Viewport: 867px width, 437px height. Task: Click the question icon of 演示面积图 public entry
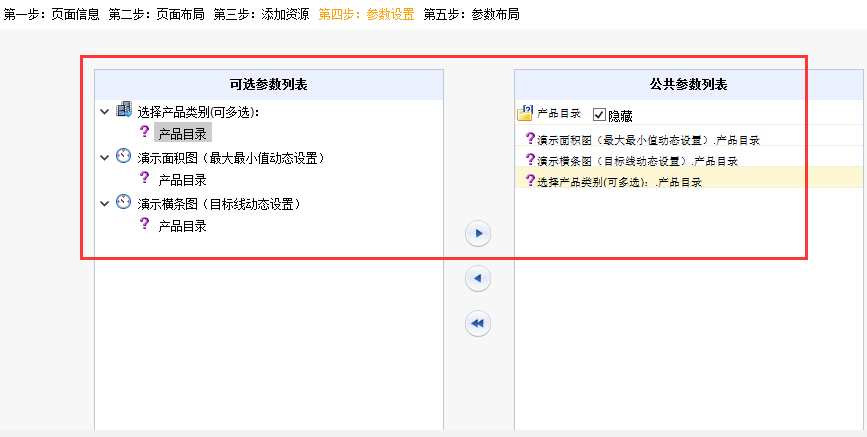[x=530, y=138]
